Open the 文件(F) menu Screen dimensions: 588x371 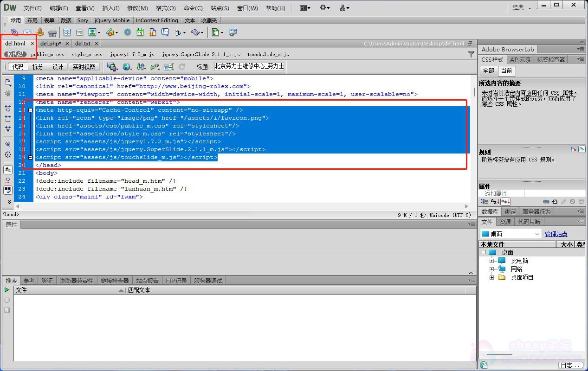pos(32,8)
